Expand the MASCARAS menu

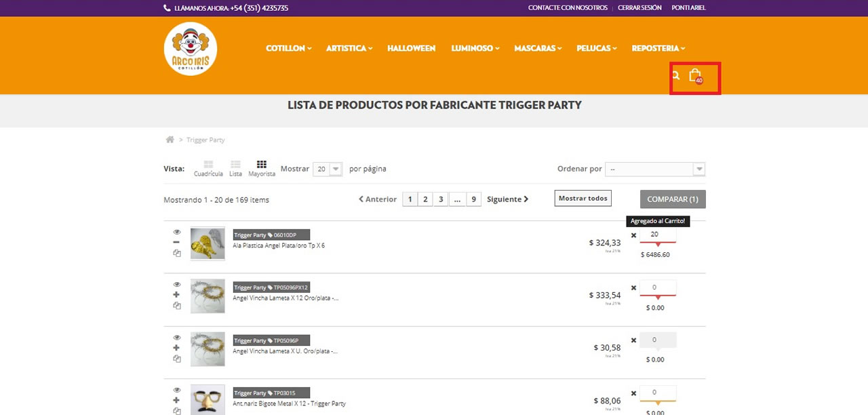(538, 49)
